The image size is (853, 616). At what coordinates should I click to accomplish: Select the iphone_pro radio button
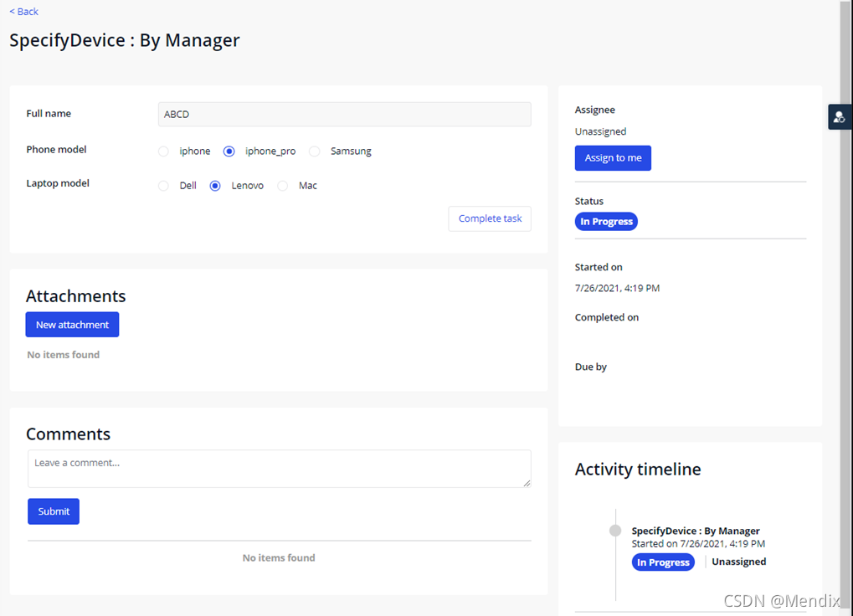click(x=229, y=151)
